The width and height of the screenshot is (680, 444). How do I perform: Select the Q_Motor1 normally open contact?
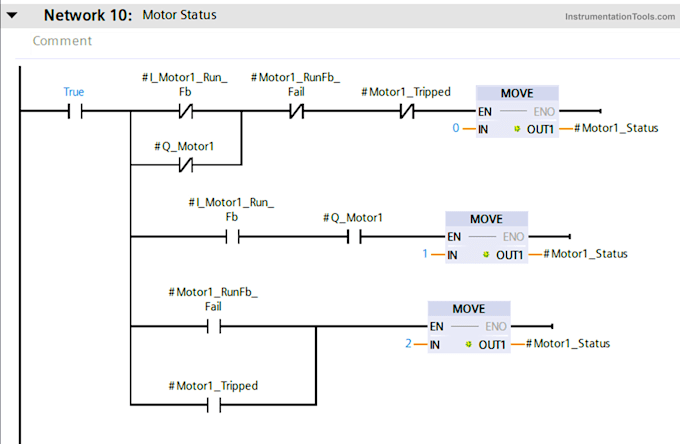tap(354, 237)
